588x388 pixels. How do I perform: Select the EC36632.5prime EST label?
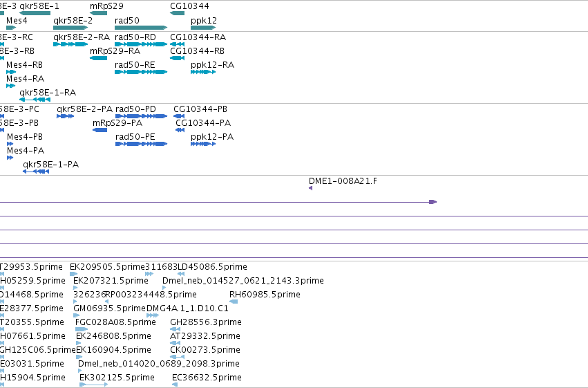[x=207, y=378]
